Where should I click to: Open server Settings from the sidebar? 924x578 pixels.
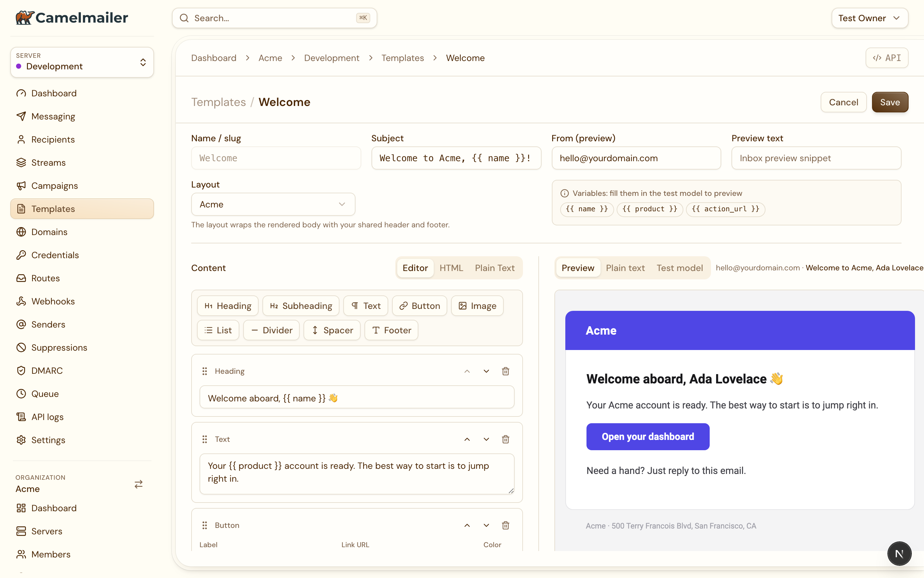coord(82,440)
